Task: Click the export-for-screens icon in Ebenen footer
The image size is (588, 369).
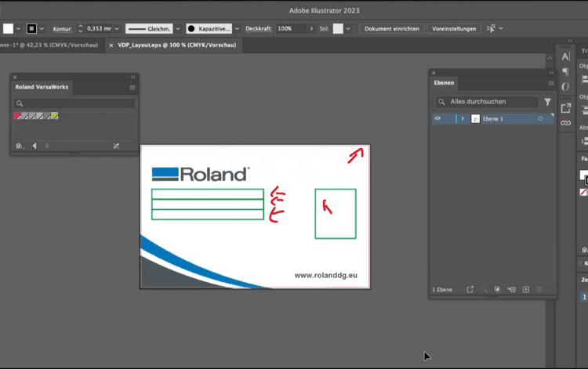Action: 470,289
